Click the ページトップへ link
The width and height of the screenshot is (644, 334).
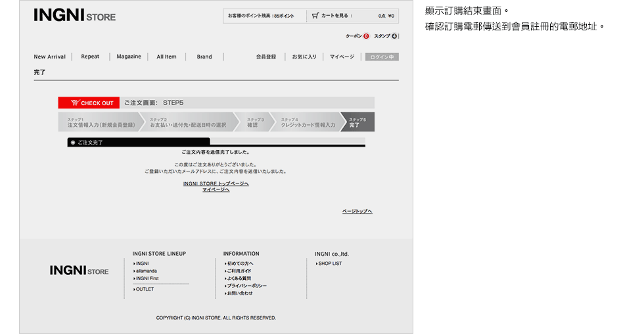tap(357, 211)
